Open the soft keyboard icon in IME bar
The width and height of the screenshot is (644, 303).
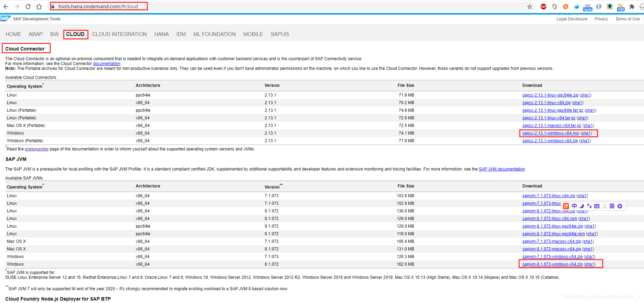(597, 206)
